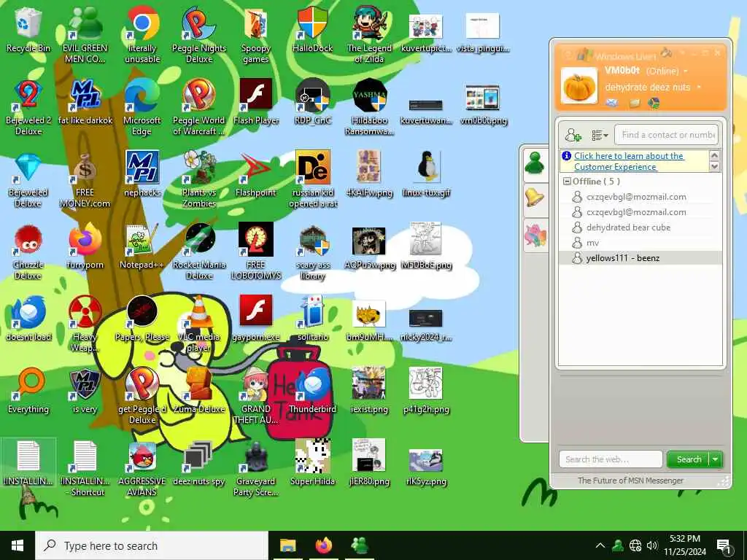
Task: Click the info banner scroll-down arrow in Messenger
Action: (x=714, y=167)
